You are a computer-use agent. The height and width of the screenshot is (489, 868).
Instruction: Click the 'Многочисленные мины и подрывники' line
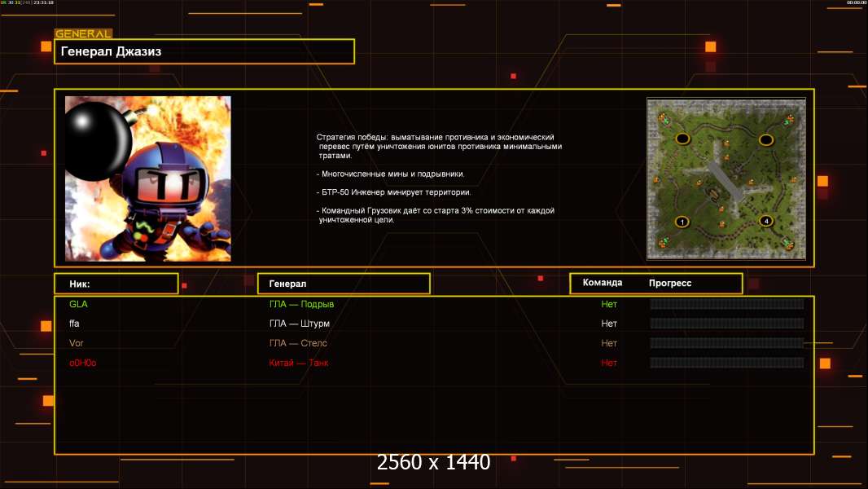390,174
